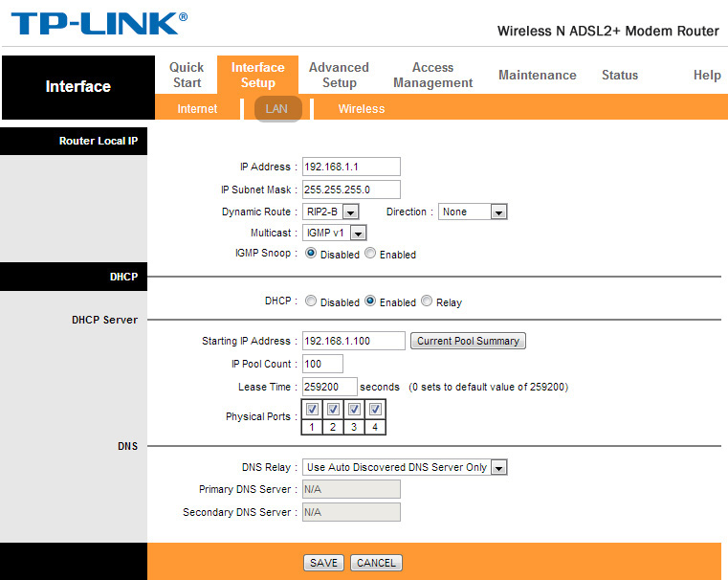Click the Lease Time field
This screenshot has height=580, width=728.
point(330,387)
